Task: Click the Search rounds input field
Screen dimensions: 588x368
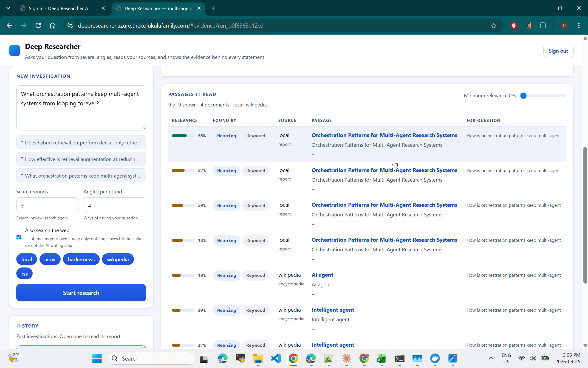Action: 47,205
